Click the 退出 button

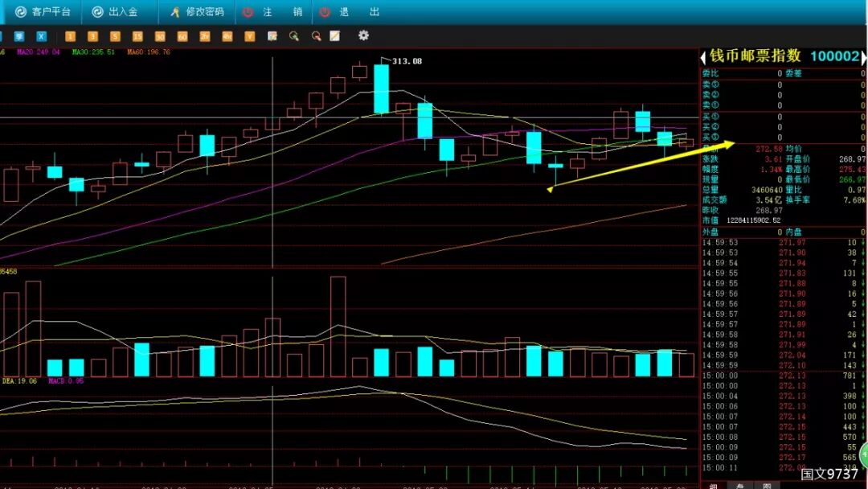(x=350, y=11)
